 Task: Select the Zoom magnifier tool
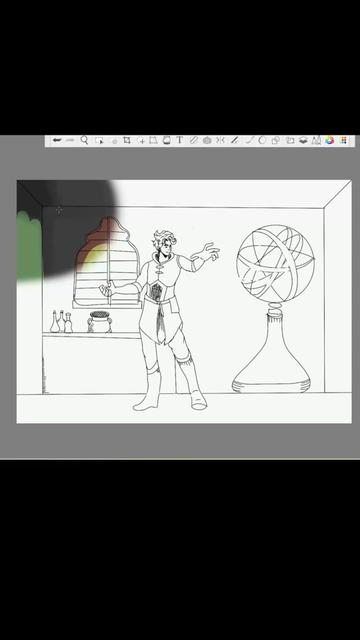click(84, 140)
